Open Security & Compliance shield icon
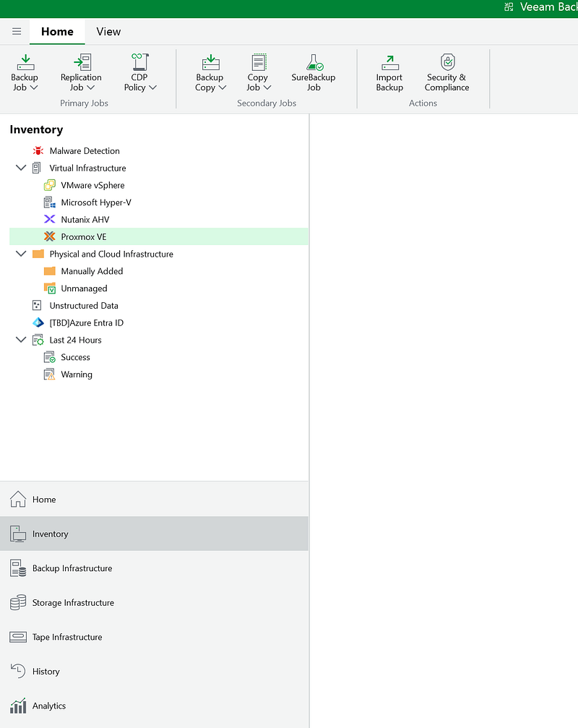Viewport: 578px width, 728px height. [447, 62]
